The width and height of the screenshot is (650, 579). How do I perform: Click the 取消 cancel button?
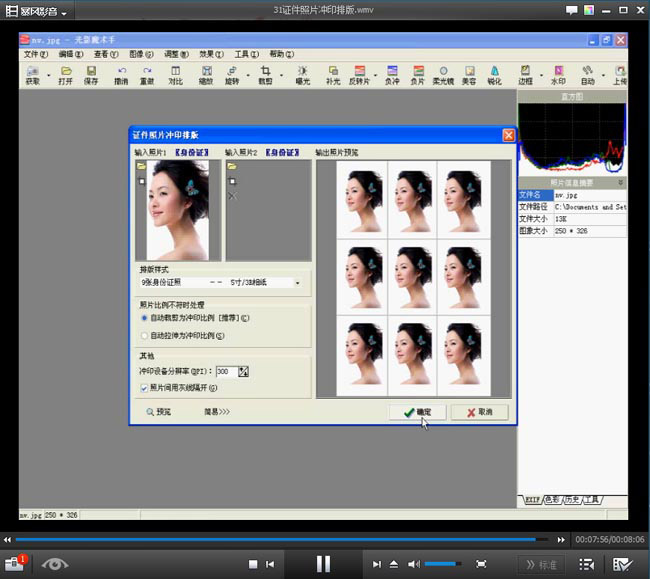(x=480, y=412)
